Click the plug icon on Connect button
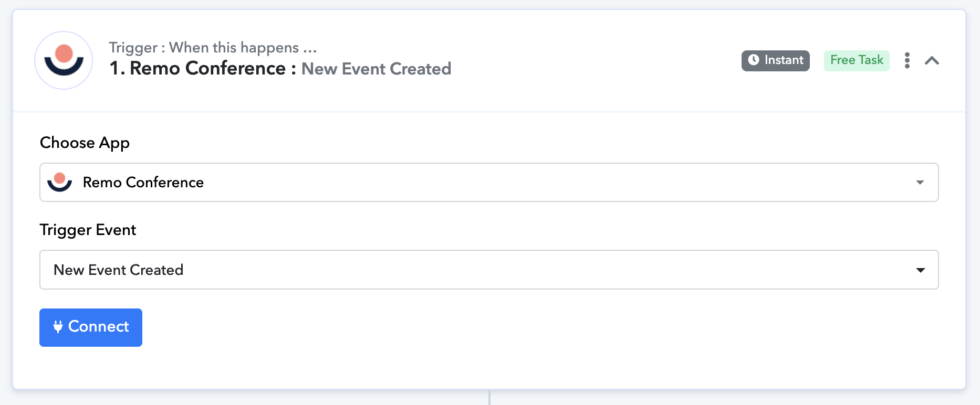The width and height of the screenshot is (980, 405). pos(58,327)
